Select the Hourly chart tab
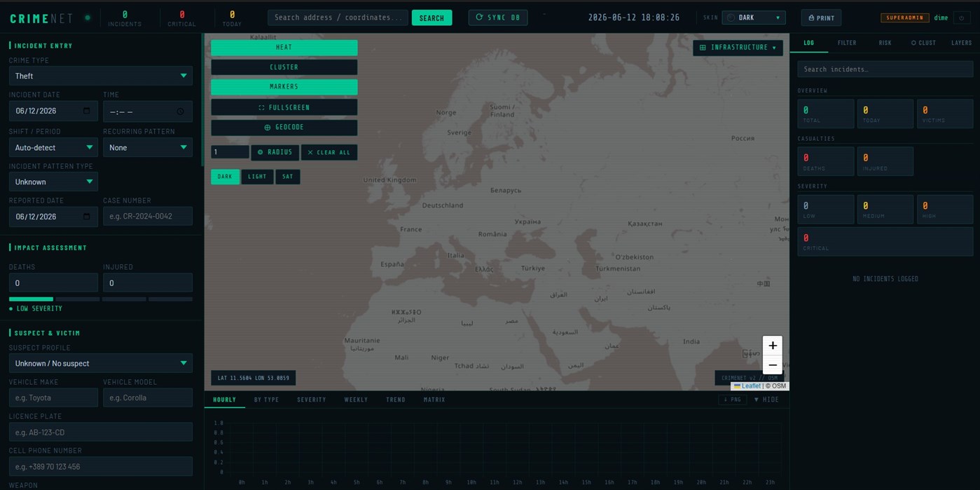 [224, 400]
